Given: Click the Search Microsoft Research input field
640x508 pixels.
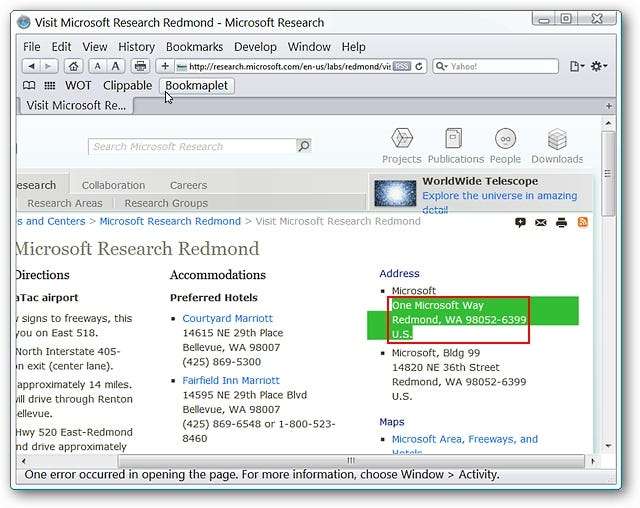Looking at the screenshot, I should [192, 146].
